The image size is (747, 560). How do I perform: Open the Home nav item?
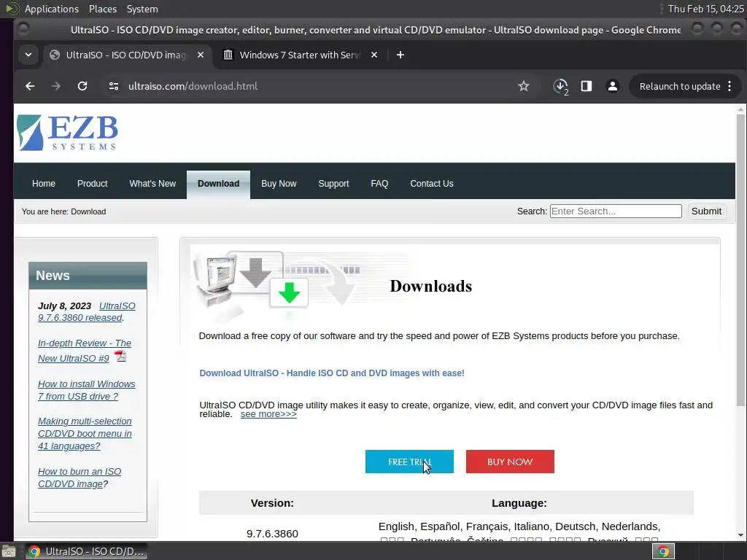pyautogui.click(x=44, y=183)
